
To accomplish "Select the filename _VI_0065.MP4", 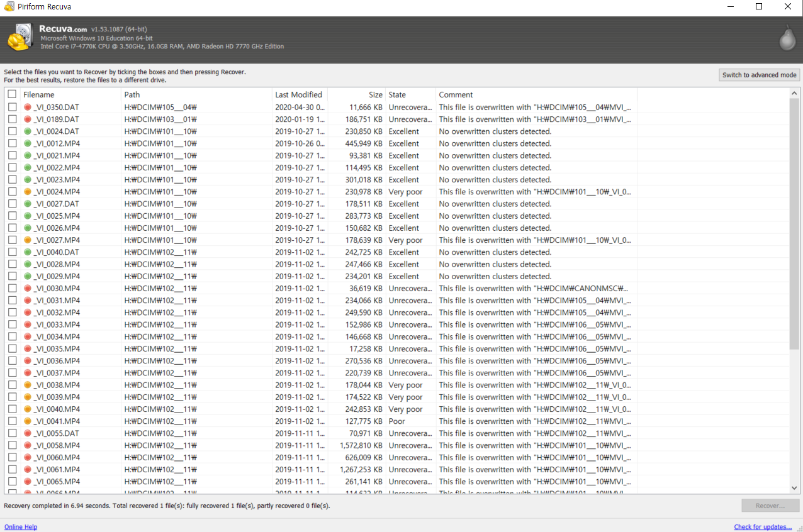I will 57,482.
